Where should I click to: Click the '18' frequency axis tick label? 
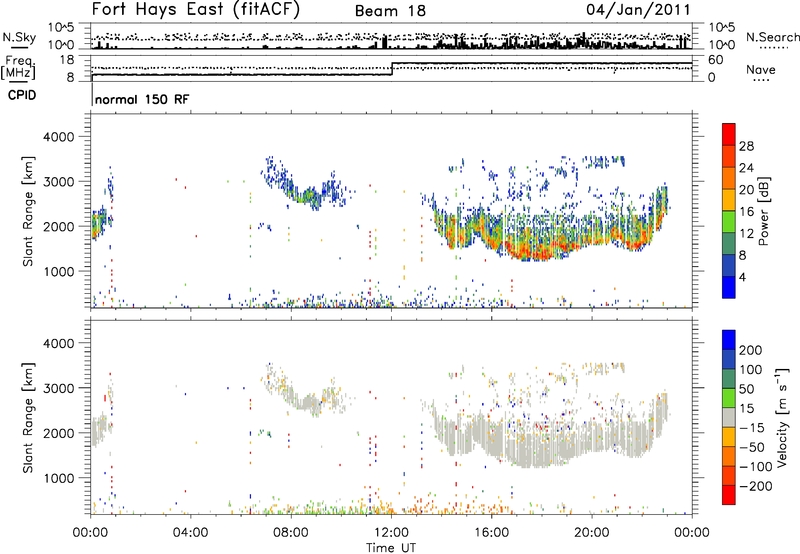coord(67,59)
